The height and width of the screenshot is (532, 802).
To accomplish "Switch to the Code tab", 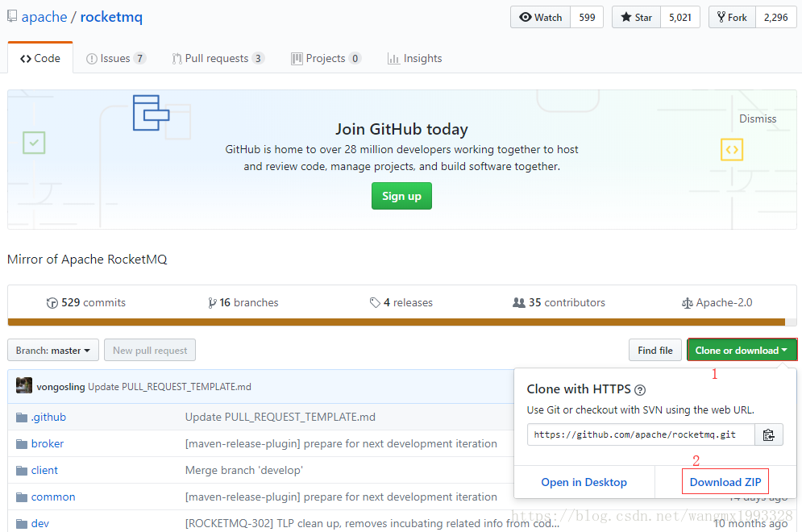I will tap(40, 58).
